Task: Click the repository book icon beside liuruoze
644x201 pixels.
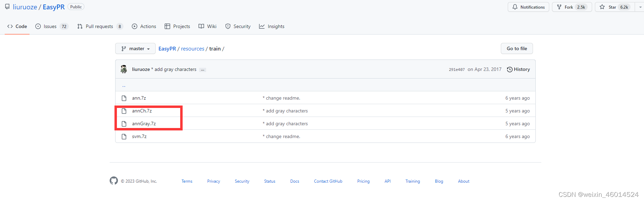Action: (x=7, y=7)
